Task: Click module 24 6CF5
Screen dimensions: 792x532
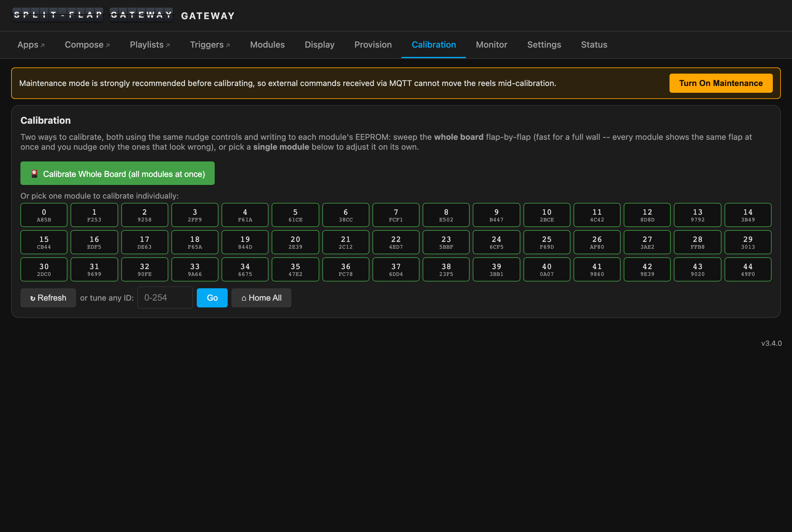Action: click(497, 242)
